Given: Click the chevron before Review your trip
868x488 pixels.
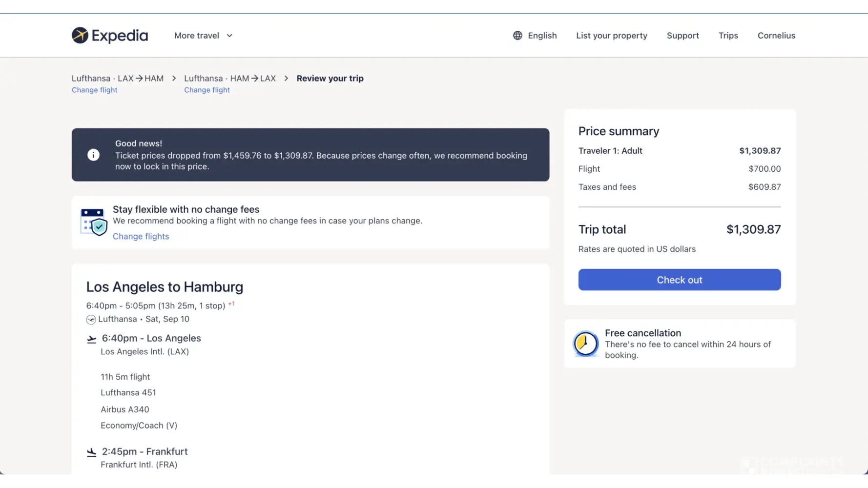Looking at the screenshot, I should point(286,79).
